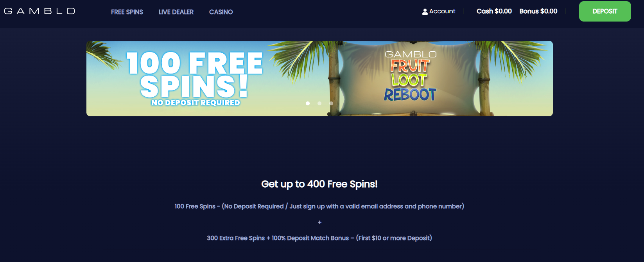
Task: Click the 300 Extra Free Spins offer text
Action: pyautogui.click(x=319, y=238)
